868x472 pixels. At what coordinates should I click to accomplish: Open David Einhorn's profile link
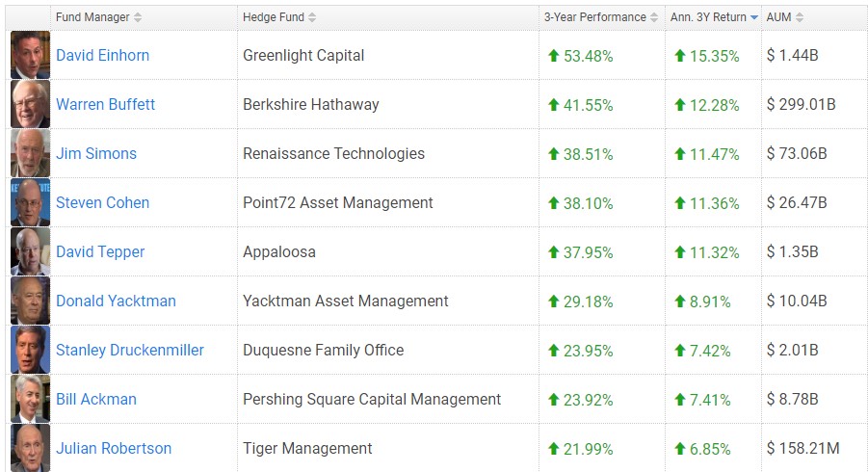(x=102, y=56)
